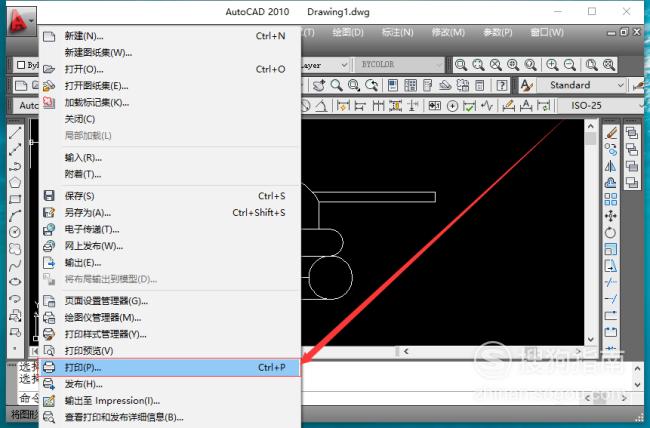Viewport: 650px width, 428px height.
Task: Open the 窗口(W) menu
Action: (x=547, y=32)
